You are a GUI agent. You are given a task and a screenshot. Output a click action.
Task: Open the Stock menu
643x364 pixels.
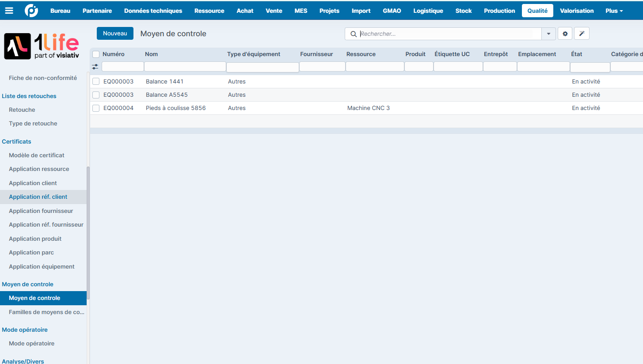464,11
